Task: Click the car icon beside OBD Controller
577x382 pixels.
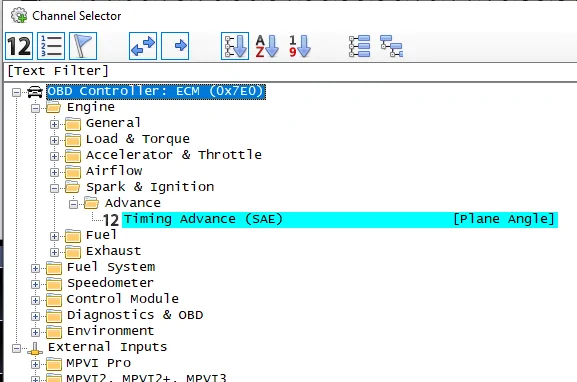Action: point(35,91)
